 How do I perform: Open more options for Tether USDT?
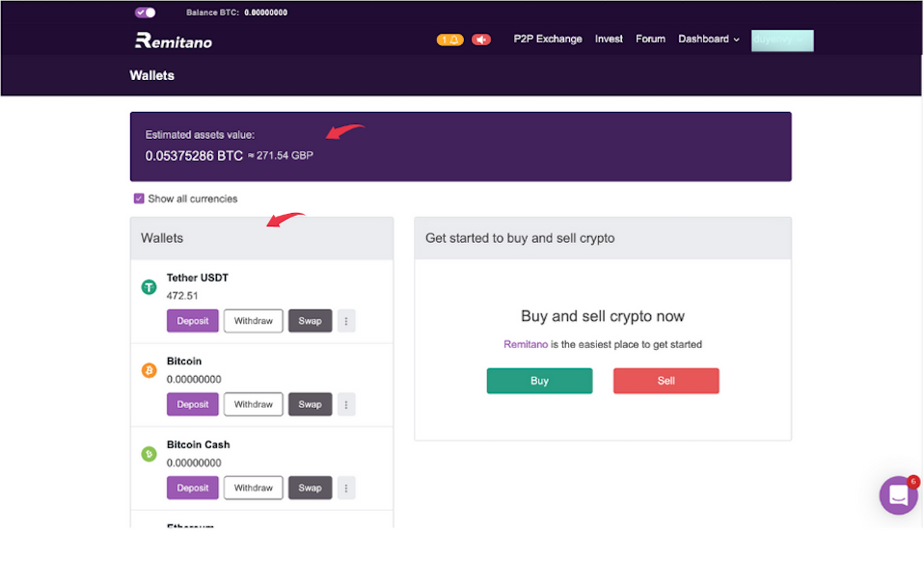(x=346, y=321)
